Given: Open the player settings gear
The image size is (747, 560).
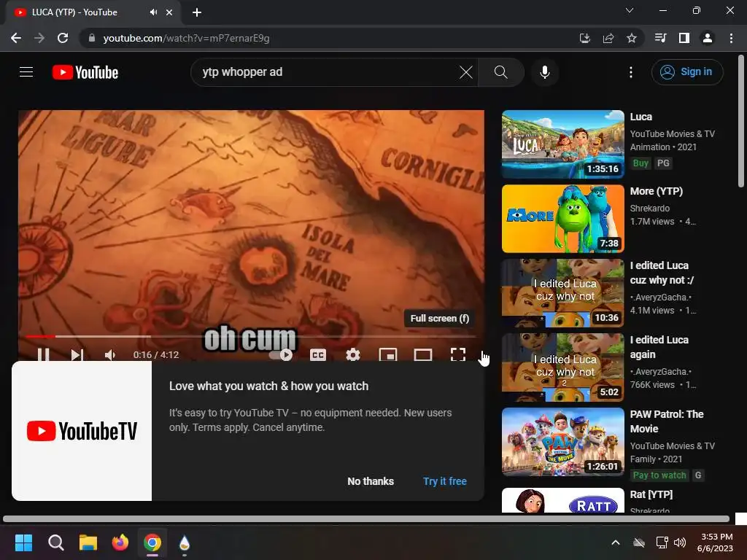Looking at the screenshot, I should pyautogui.click(x=353, y=355).
